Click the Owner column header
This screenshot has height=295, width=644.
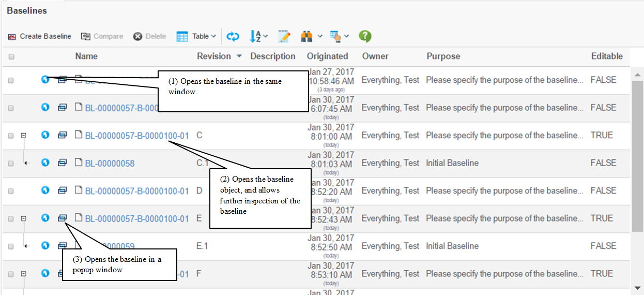point(375,56)
